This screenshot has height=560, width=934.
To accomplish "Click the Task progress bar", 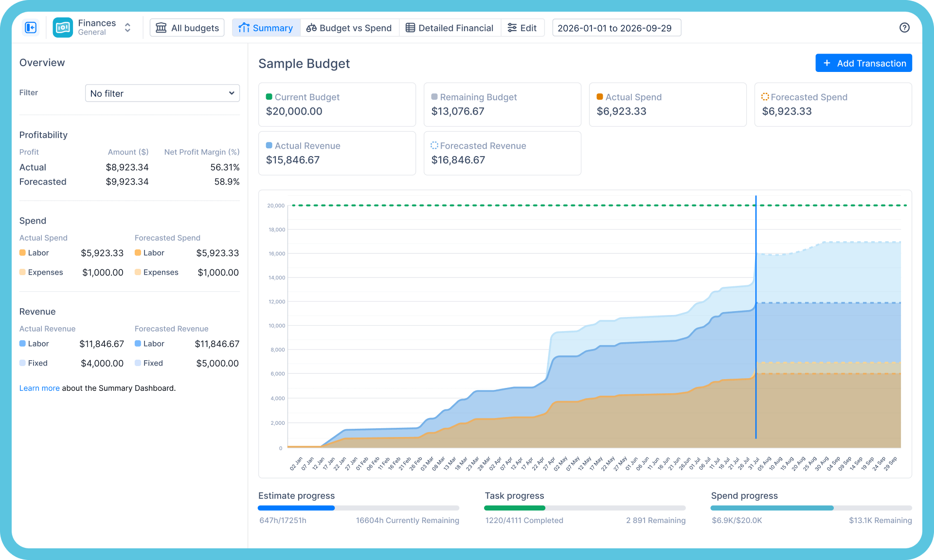I will 585,508.
